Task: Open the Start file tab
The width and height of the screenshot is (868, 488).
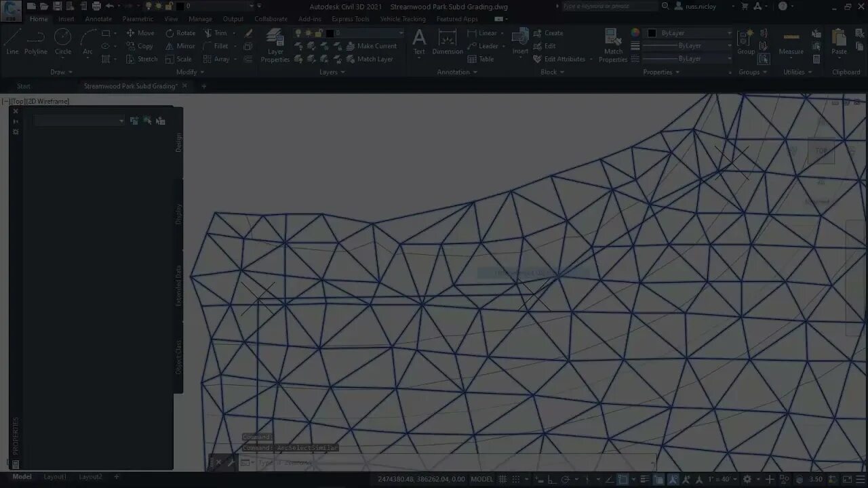Action: pyautogui.click(x=24, y=86)
